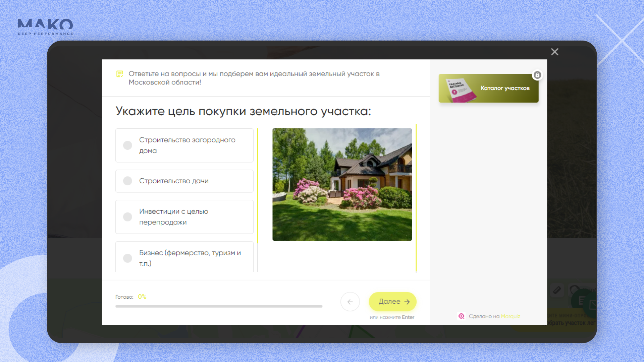Click the country house photo

(x=342, y=184)
